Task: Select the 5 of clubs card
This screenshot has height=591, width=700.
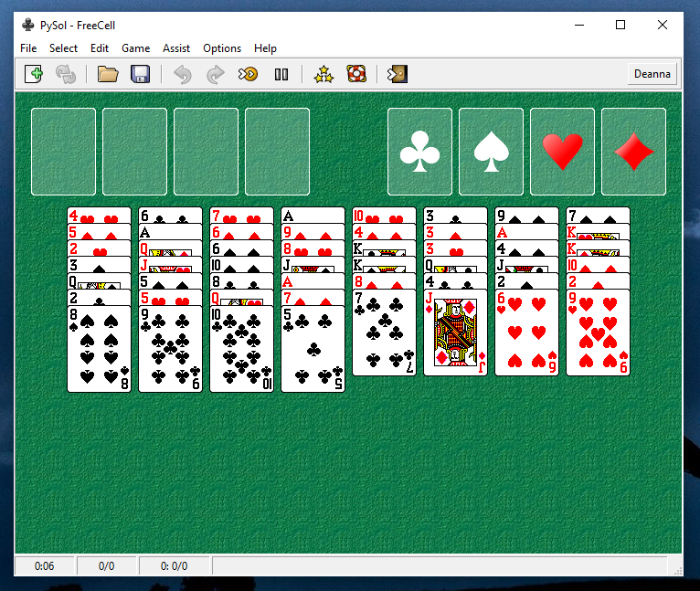Action: coord(313,349)
